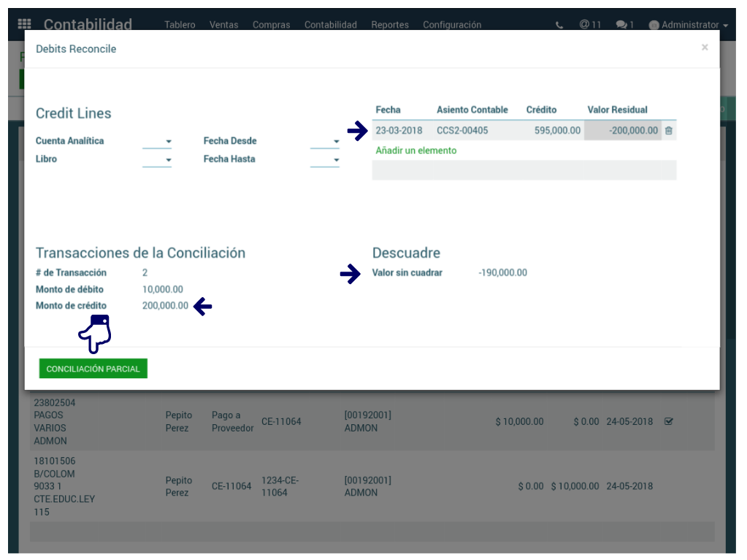Sort by the Crédito column header
The height and width of the screenshot is (560, 747).
click(541, 110)
